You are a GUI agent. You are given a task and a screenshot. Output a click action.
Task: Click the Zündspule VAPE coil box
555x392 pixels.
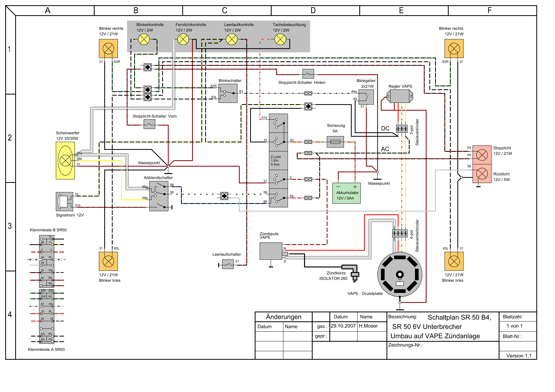[x=271, y=251]
